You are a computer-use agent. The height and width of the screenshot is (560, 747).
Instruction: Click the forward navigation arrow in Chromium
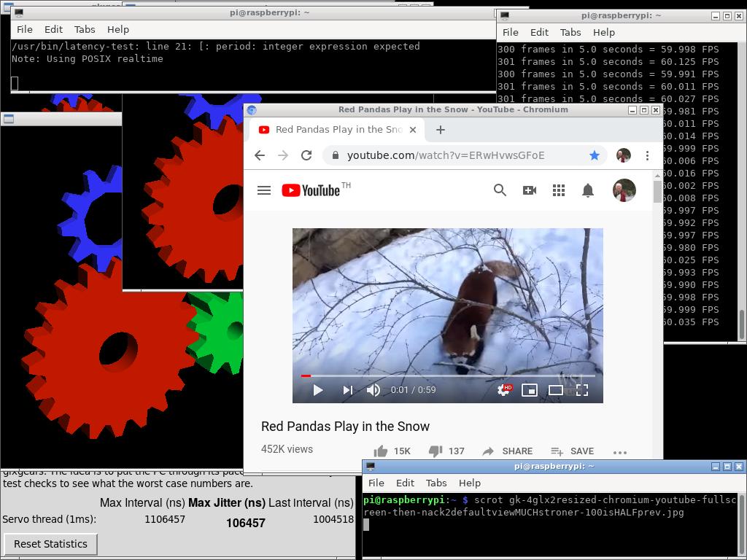point(283,155)
